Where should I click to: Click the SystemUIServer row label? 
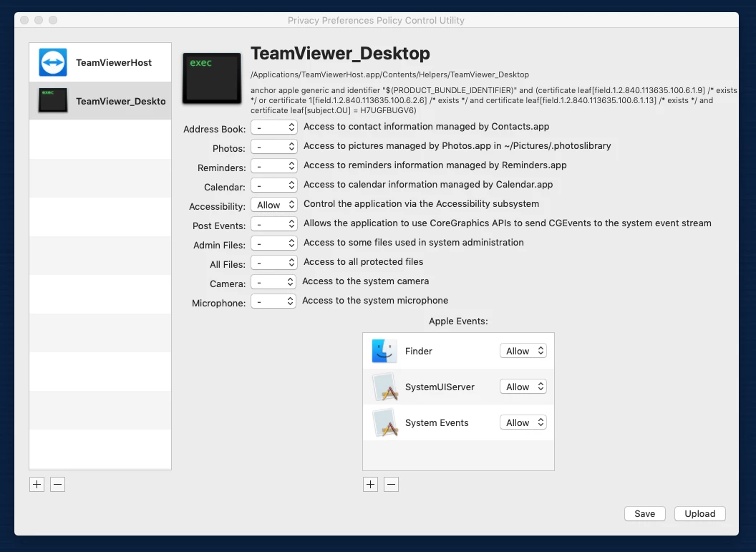440,387
